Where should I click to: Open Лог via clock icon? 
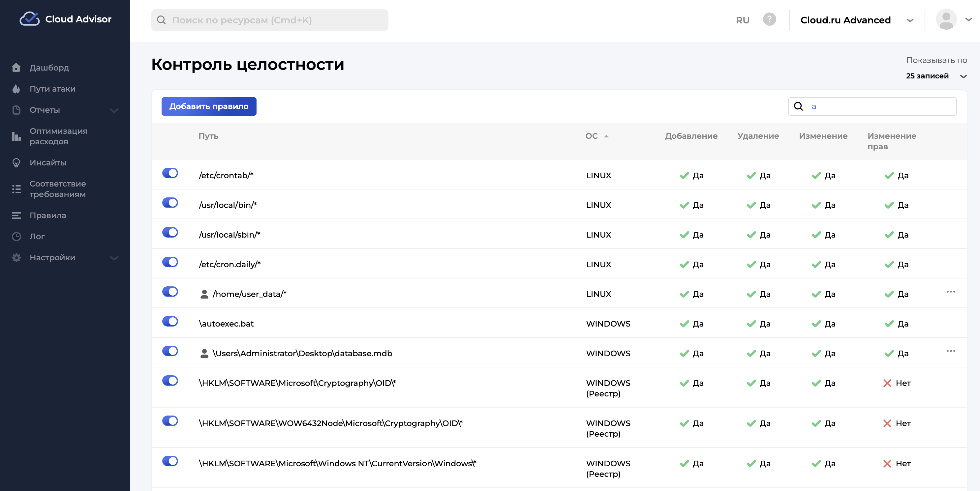pos(16,237)
